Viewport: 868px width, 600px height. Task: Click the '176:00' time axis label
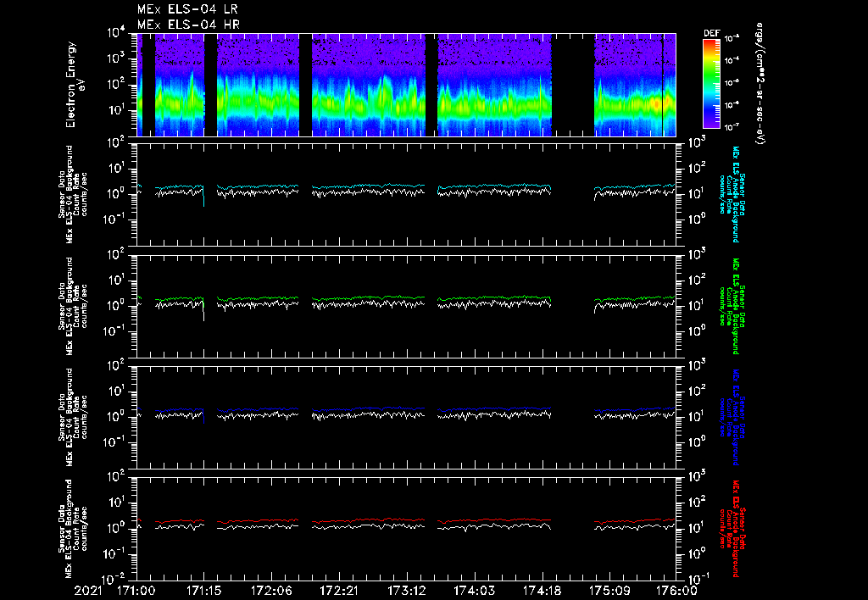[x=677, y=591]
